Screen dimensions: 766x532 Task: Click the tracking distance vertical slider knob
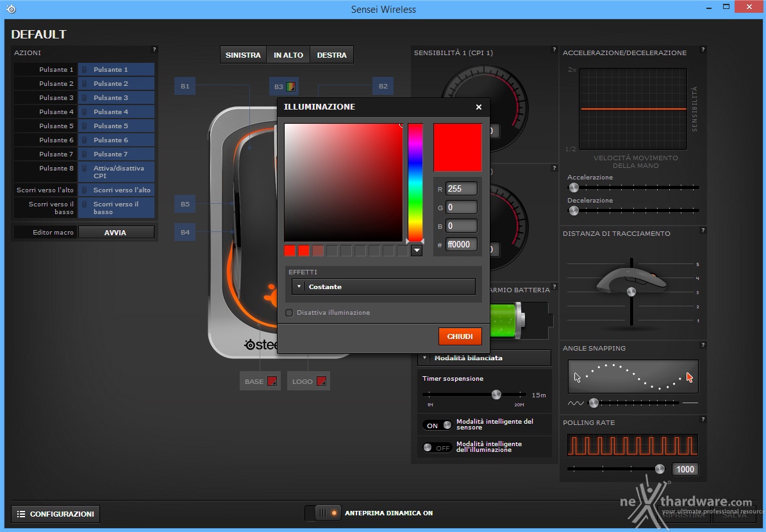coord(631,292)
